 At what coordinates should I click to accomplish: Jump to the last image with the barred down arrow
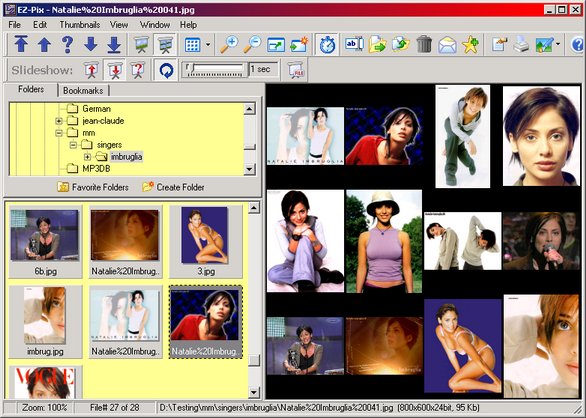tap(114, 44)
